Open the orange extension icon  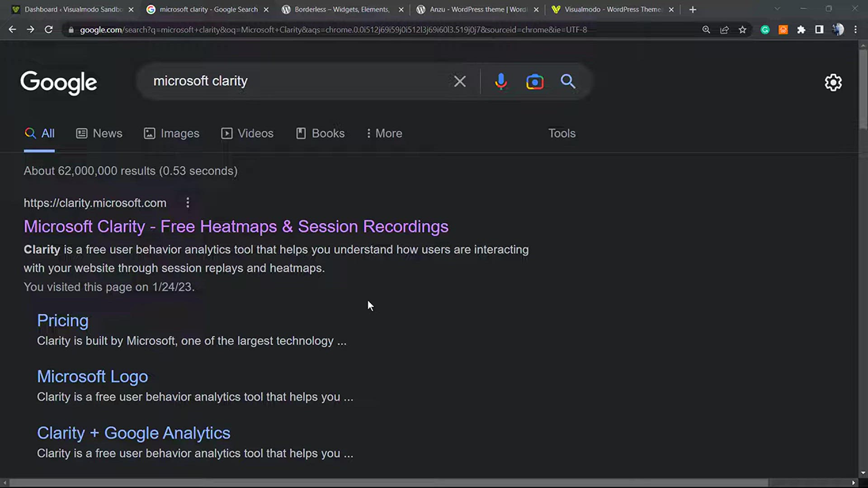(783, 30)
